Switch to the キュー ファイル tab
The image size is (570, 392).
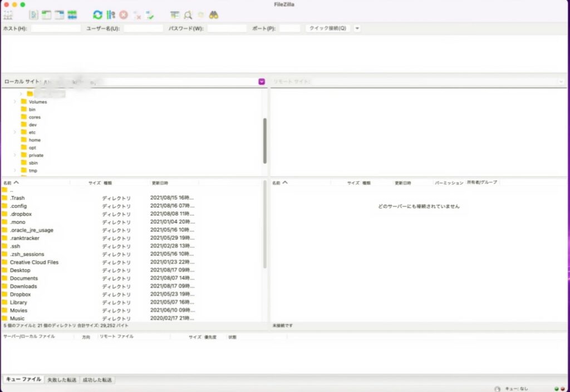(23, 379)
